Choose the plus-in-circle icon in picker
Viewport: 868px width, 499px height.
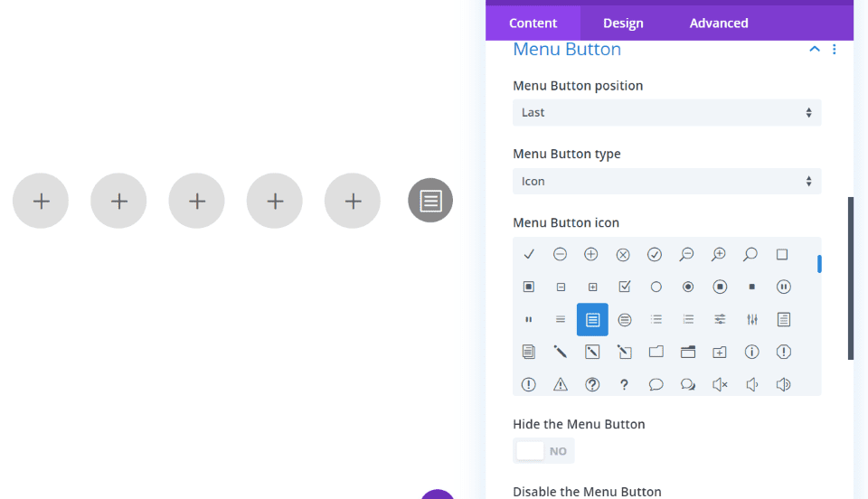[591, 254]
